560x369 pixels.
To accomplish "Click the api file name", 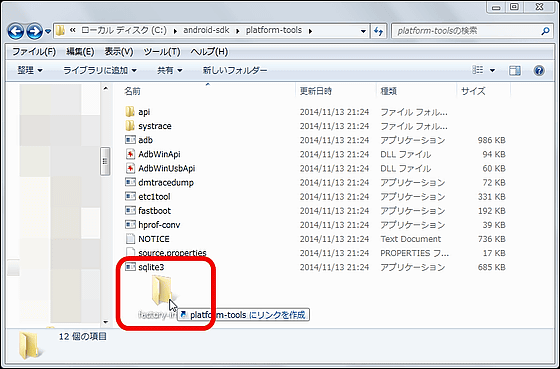I will pyautogui.click(x=144, y=112).
